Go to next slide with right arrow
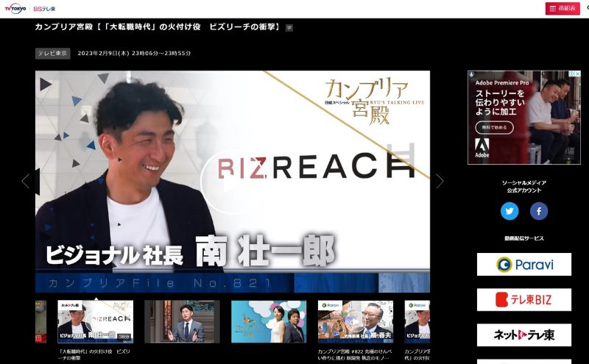This screenshot has width=589, height=364. [x=440, y=181]
